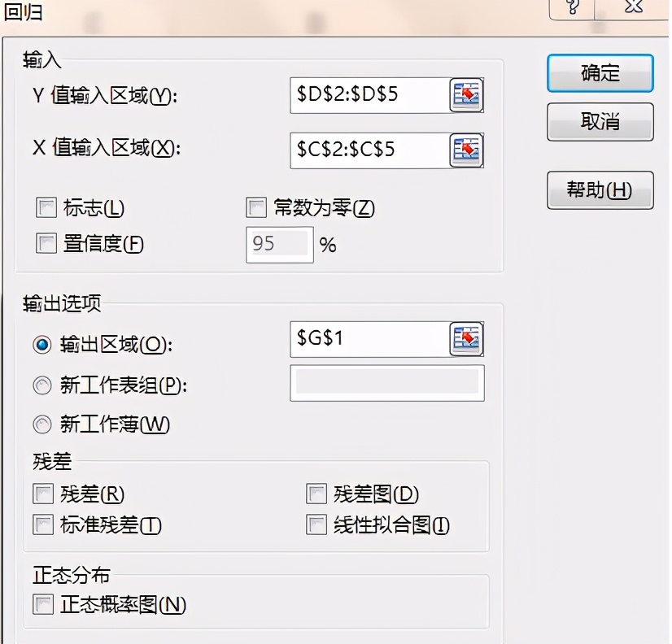This screenshot has width=672, height=644.
Task: Click the 取消 button
Action: (600, 122)
